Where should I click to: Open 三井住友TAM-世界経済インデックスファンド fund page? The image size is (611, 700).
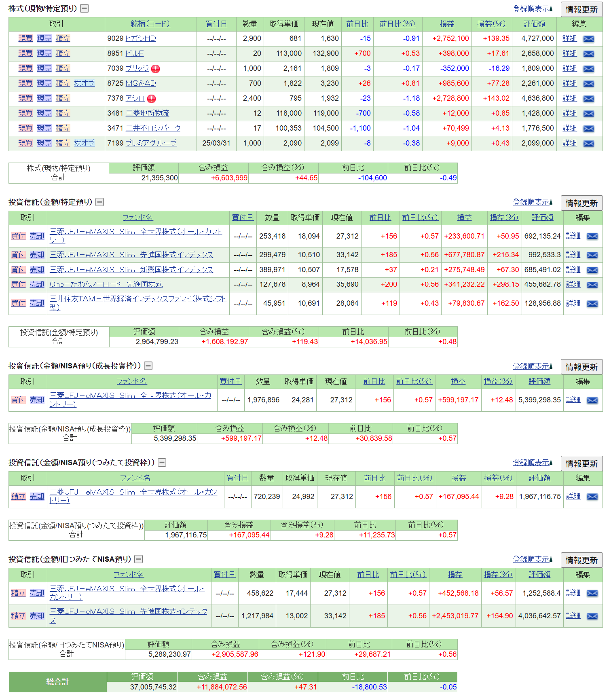tap(138, 303)
